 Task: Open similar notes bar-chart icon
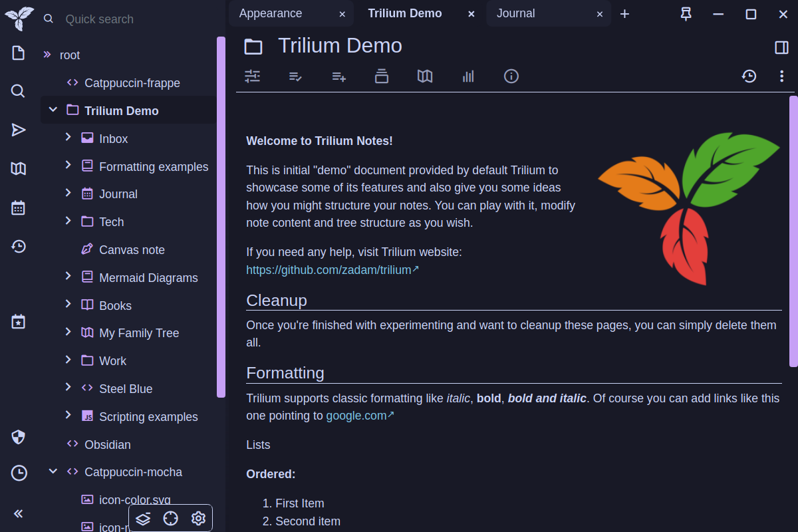tap(468, 76)
